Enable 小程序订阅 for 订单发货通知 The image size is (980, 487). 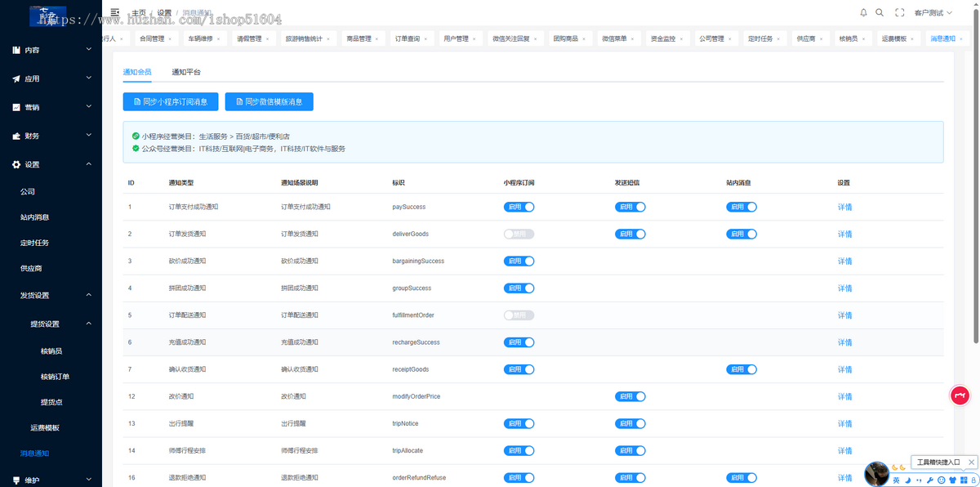pyautogui.click(x=519, y=234)
